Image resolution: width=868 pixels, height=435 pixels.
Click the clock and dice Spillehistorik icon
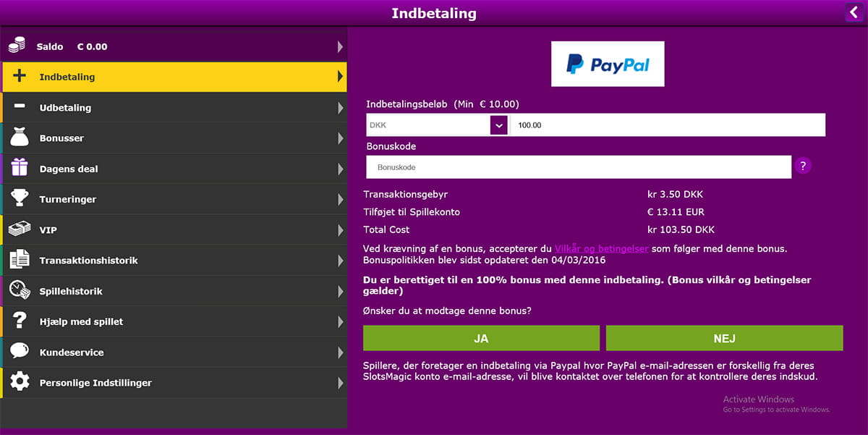pos(20,290)
